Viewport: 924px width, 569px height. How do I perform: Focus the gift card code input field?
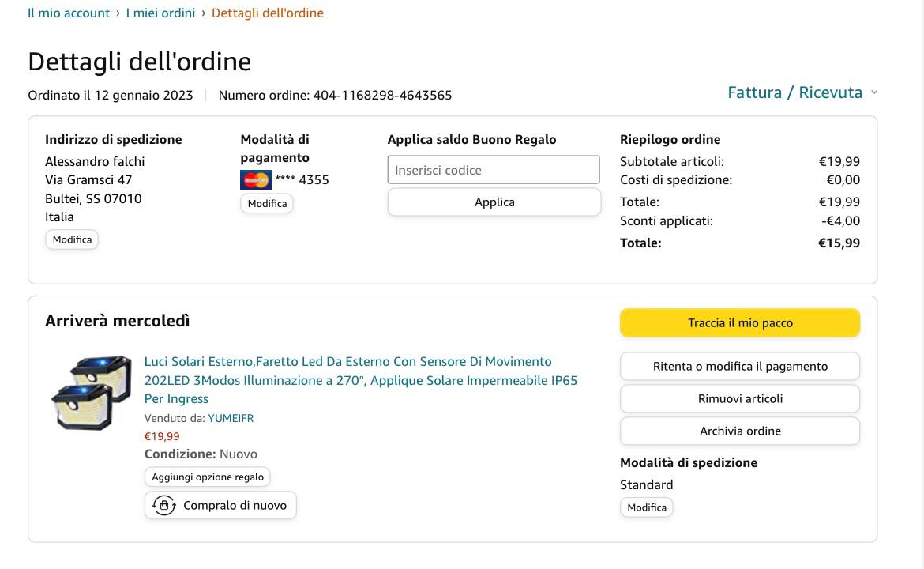(494, 170)
